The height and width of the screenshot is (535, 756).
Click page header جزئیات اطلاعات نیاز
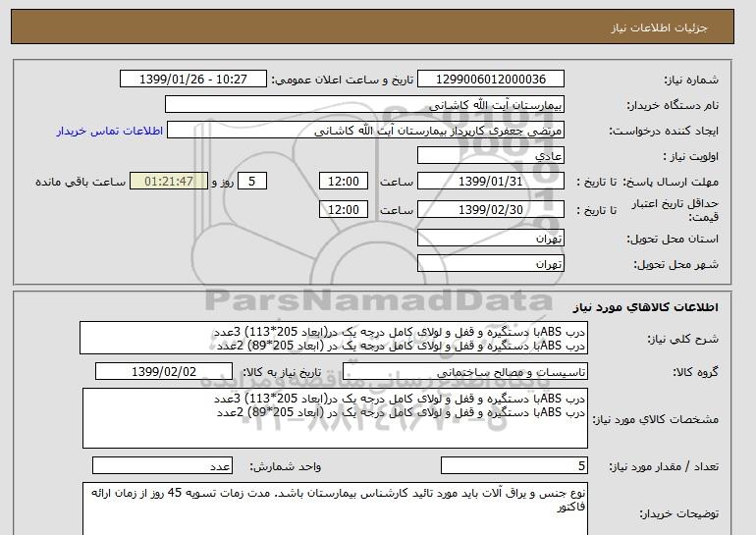(659, 27)
